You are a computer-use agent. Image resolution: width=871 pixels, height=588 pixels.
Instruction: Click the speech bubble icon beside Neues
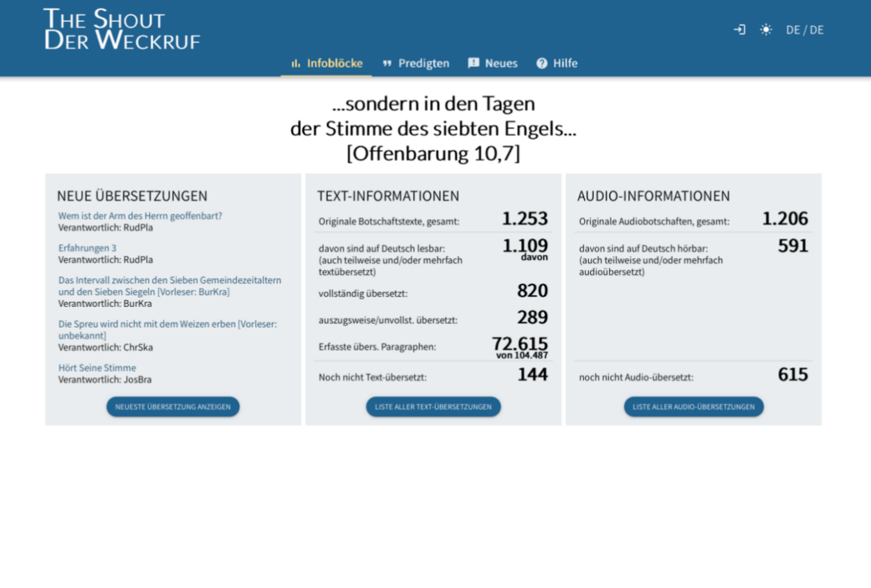point(474,63)
